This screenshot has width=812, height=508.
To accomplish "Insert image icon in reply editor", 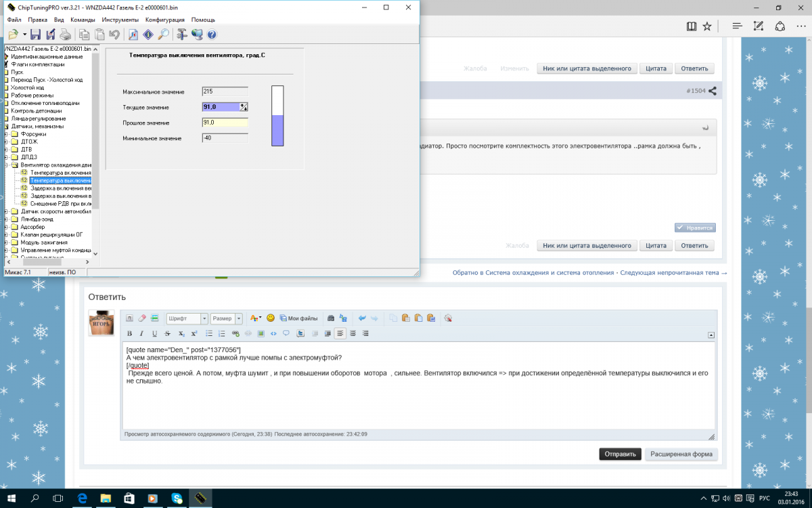I will coord(261,333).
